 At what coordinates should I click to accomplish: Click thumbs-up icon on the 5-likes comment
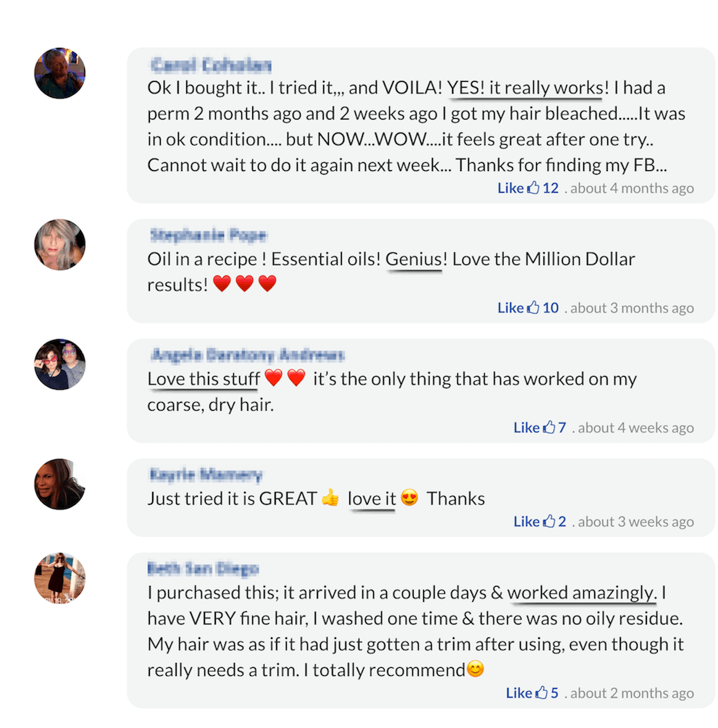tap(541, 693)
